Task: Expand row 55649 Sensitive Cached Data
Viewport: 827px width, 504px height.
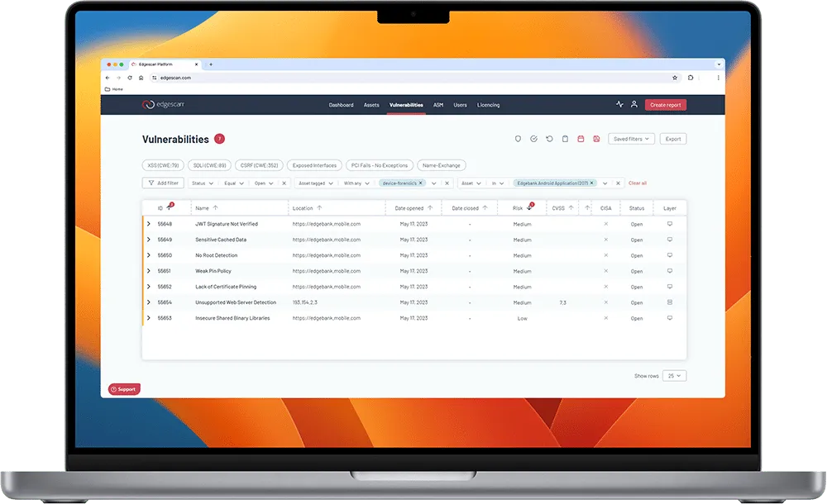Action: coord(149,240)
